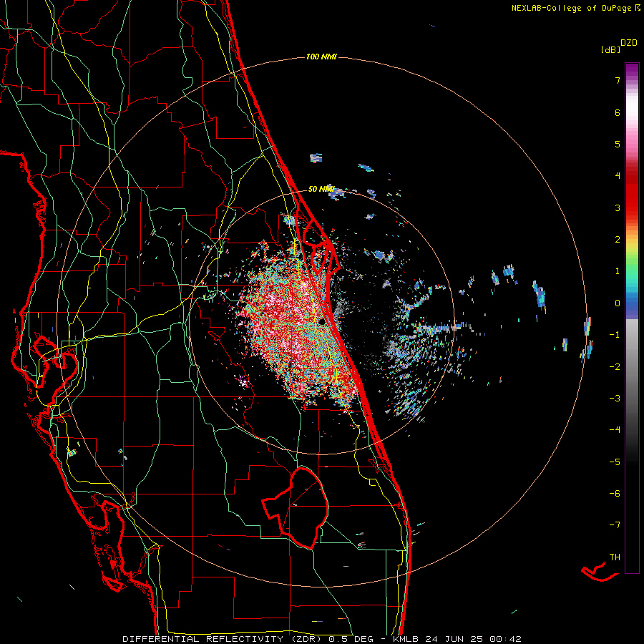The width and height of the screenshot is (644, 644).
Task: Select the 2 dB scale label
Action: [x=618, y=240]
